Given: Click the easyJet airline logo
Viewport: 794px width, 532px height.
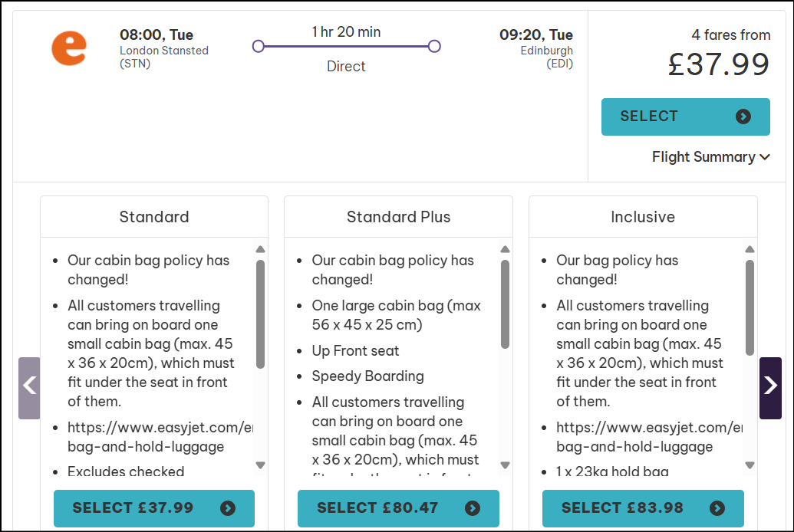Looking at the screenshot, I should [69, 48].
